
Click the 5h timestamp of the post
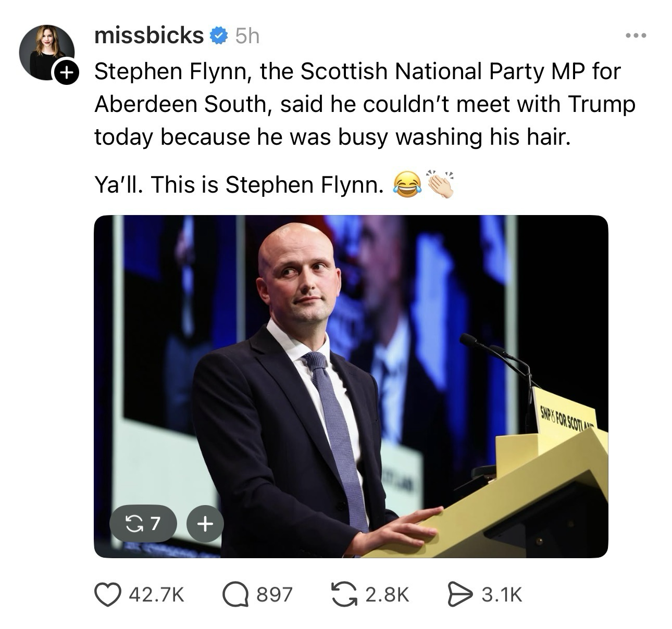[247, 36]
